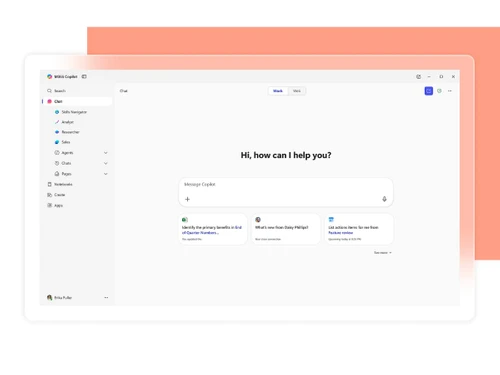Open the Sales agent

62,142
